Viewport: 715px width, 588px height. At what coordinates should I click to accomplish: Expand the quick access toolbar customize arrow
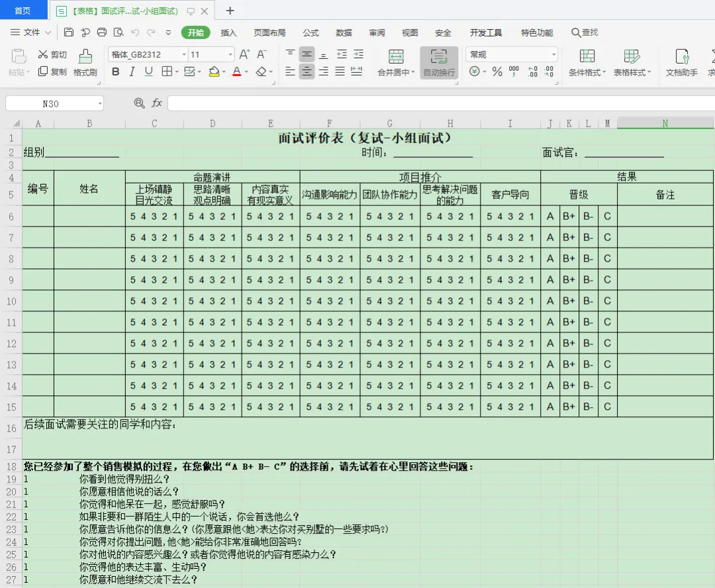coord(168,32)
